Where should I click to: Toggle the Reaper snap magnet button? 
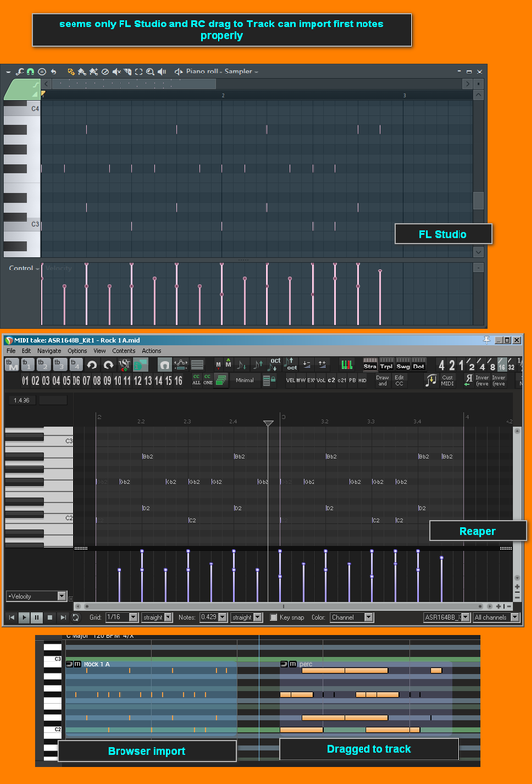coord(165,365)
